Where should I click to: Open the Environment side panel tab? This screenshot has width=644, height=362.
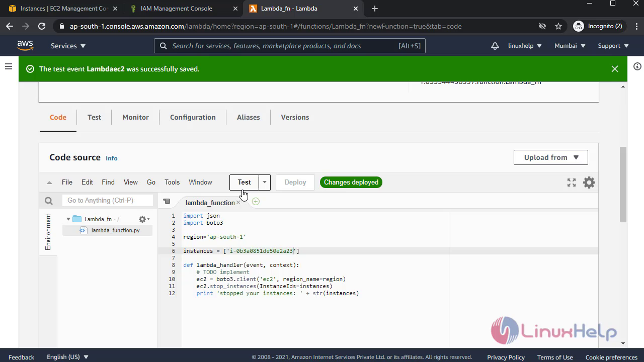tap(48, 232)
